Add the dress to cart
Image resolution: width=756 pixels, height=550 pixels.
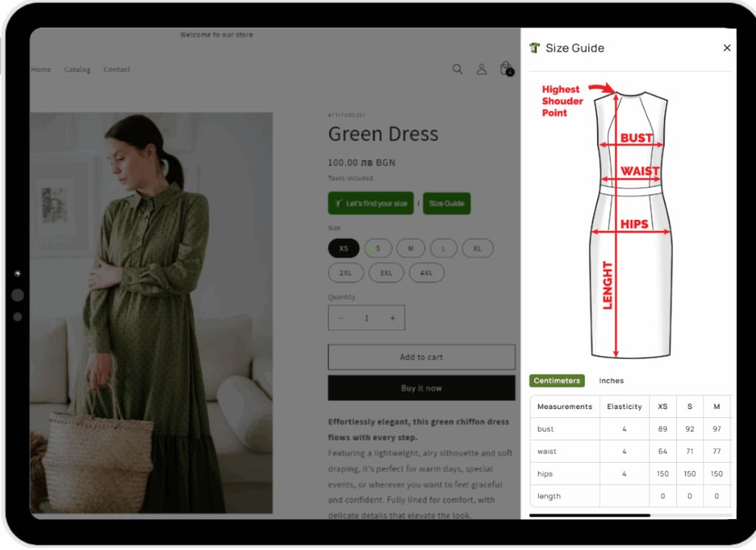click(422, 357)
